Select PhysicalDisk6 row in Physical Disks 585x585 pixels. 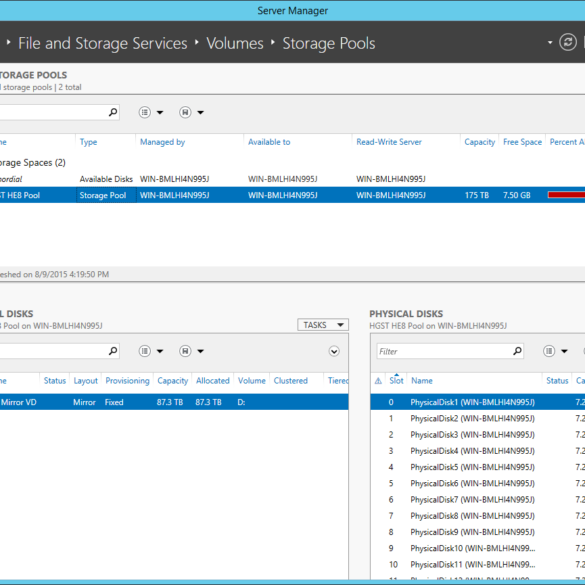point(478,484)
